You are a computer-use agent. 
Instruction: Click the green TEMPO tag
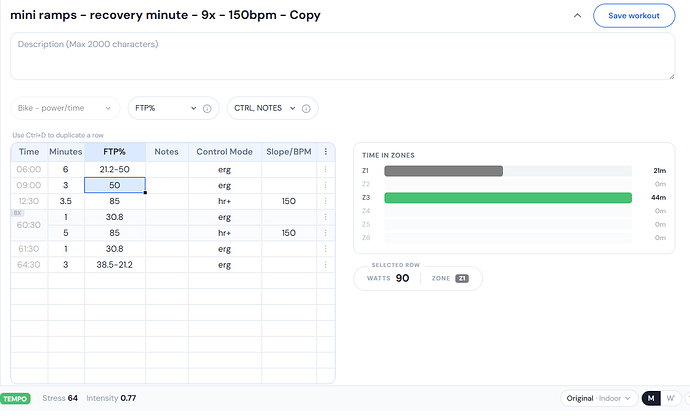[x=15, y=399]
